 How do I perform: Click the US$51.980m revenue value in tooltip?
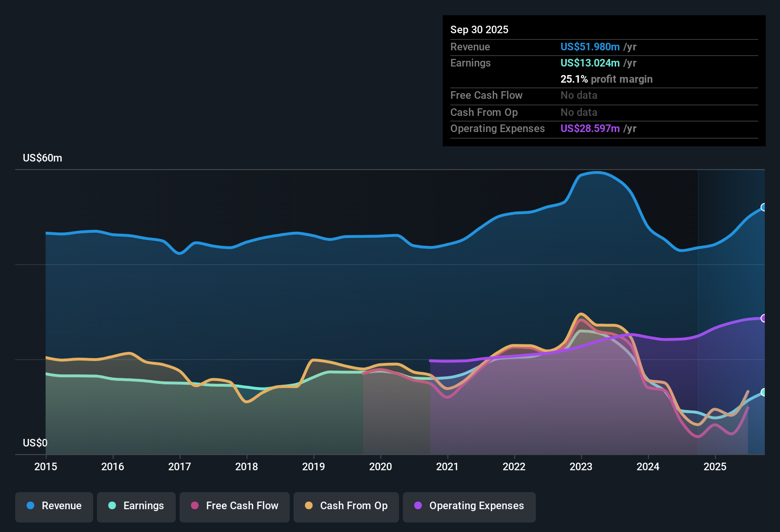pyautogui.click(x=590, y=47)
